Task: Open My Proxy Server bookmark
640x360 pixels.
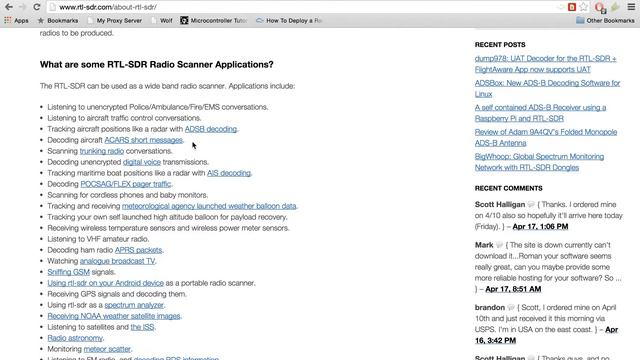Action: [115, 20]
